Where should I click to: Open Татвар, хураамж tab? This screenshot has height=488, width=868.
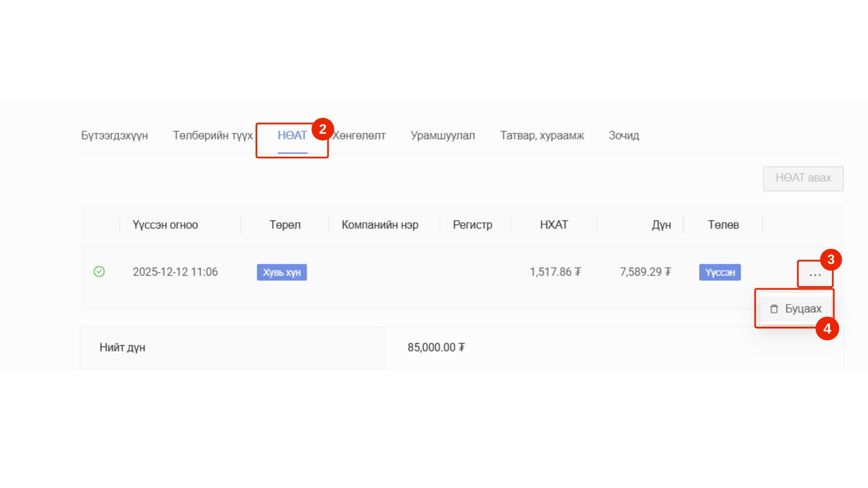tap(542, 136)
